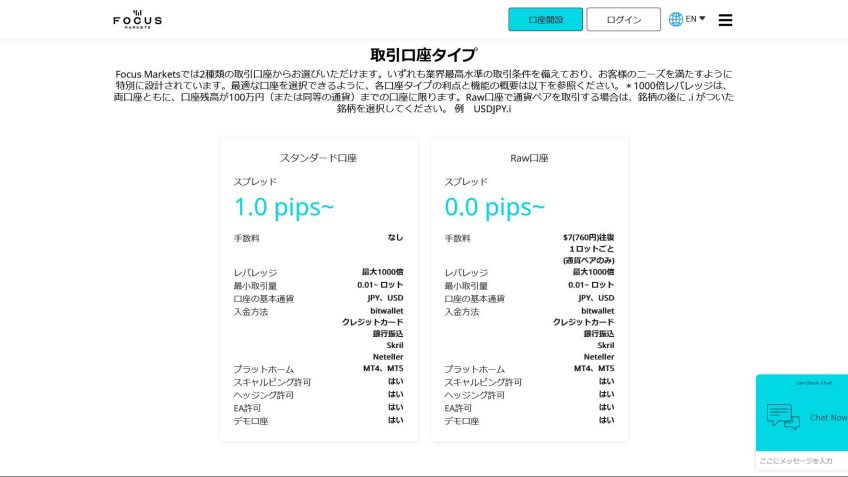Click the Focus Markets logo
The height and width of the screenshot is (477, 848).
coord(137,19)
